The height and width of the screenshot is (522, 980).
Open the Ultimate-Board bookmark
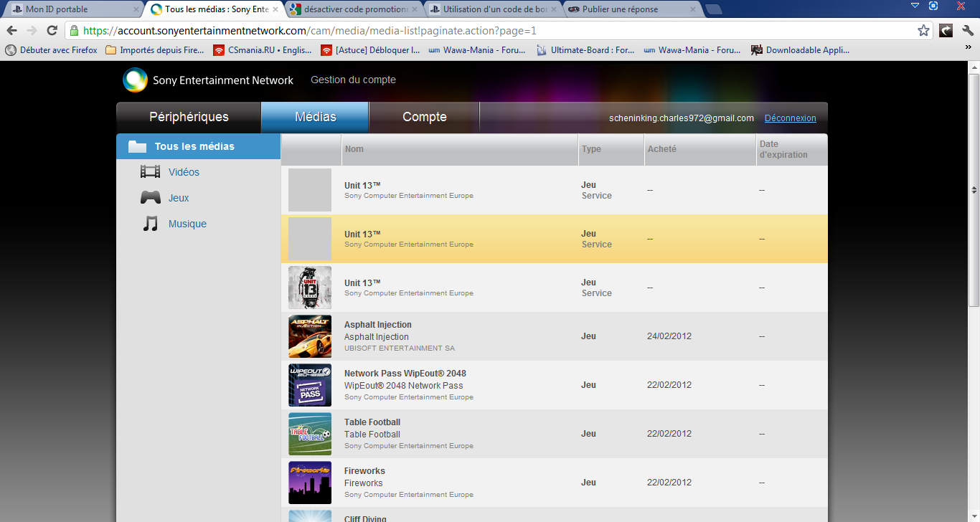[585, 50]
